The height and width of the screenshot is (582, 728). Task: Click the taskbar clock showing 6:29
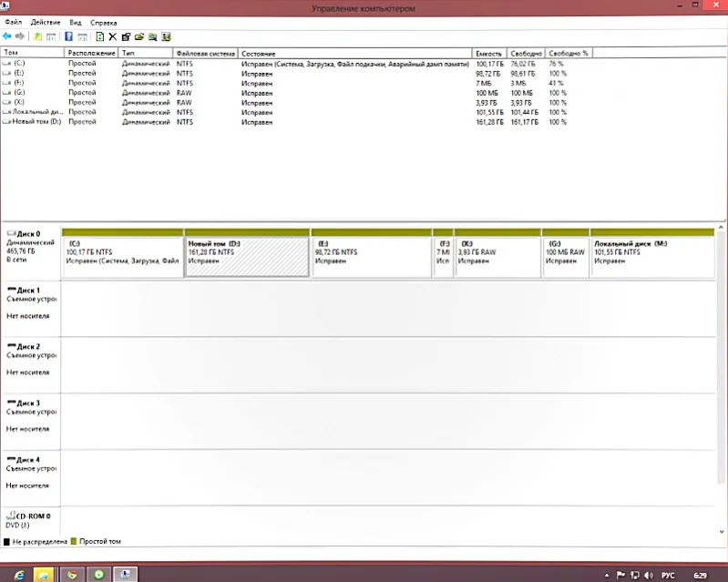coord(700,576)
